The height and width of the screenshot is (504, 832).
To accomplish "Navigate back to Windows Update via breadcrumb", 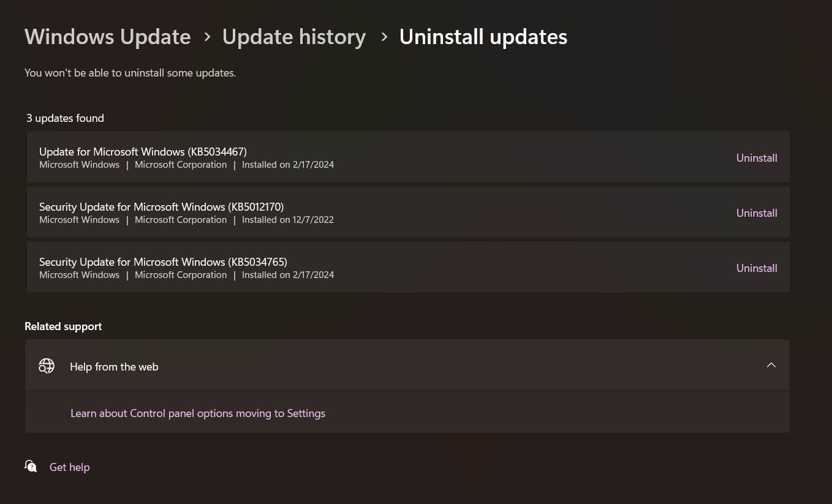I will [x=107, y=37].
